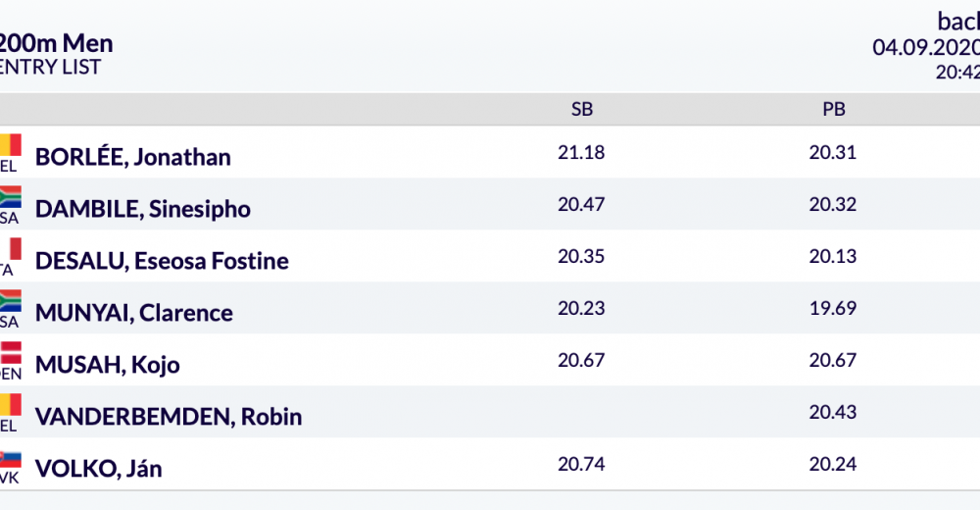Click the DESALU, Eseosa Fostine name
The height and width of the screenshot is (510, 980).
click(162, 261)
